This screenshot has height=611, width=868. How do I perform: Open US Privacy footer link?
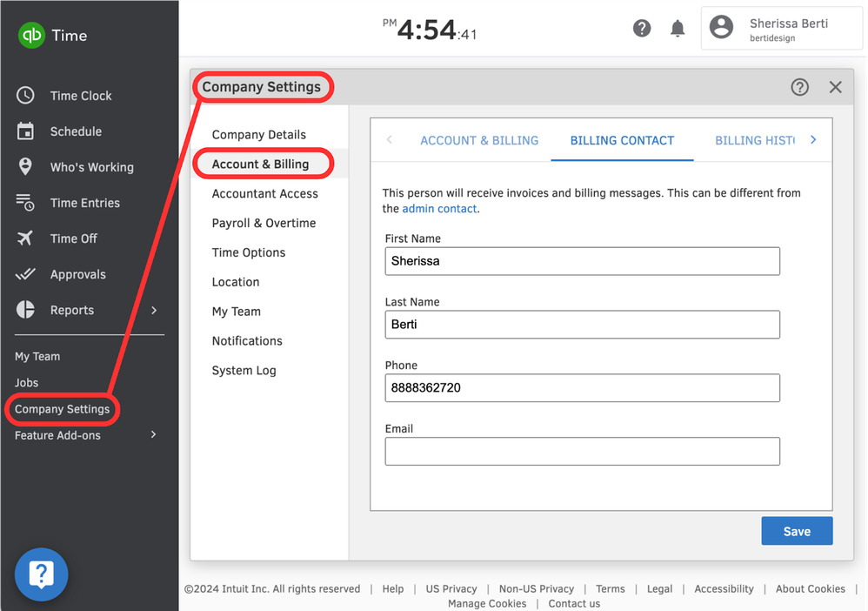click(x=451, y=588)
